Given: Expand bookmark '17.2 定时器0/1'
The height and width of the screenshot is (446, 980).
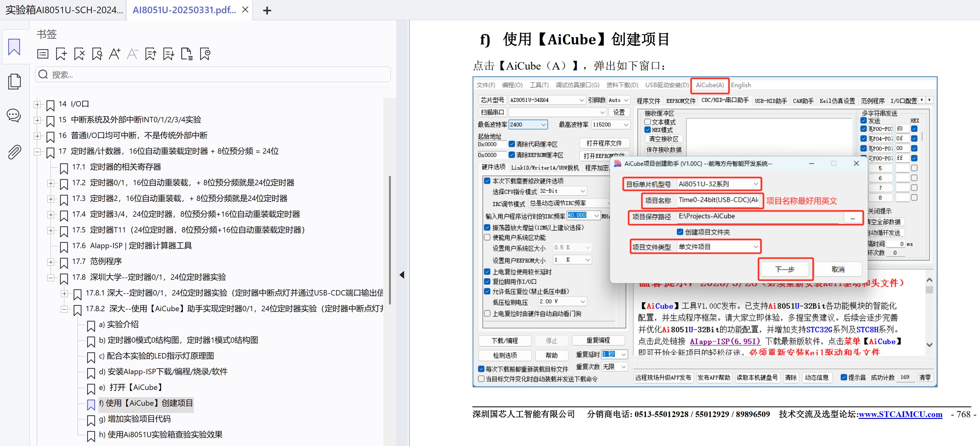Looking at the screenshot, I should [x=51, y=183].
